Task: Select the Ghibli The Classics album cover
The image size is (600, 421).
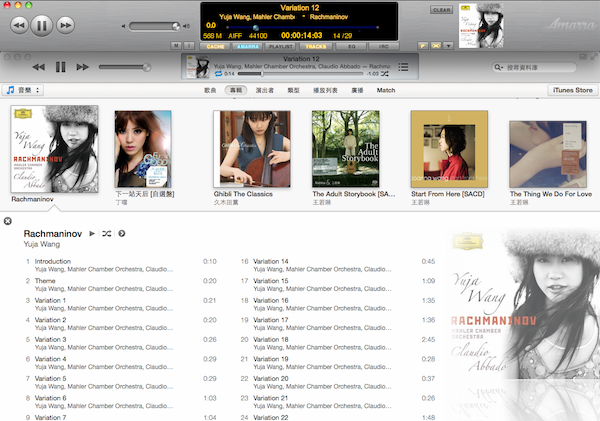Action: tap(252, 149)
